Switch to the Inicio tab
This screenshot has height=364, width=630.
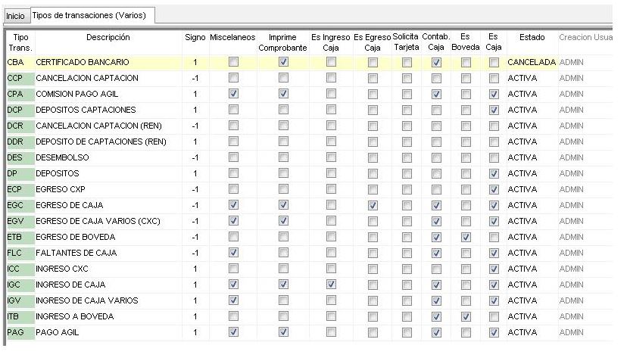pyautogui.click(x=15, y=16)
